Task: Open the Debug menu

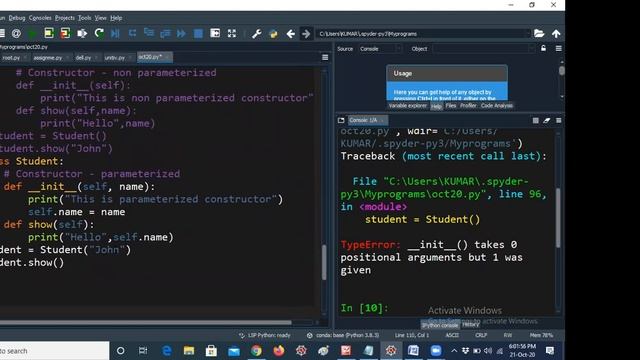Action: (x=17, y=18)
